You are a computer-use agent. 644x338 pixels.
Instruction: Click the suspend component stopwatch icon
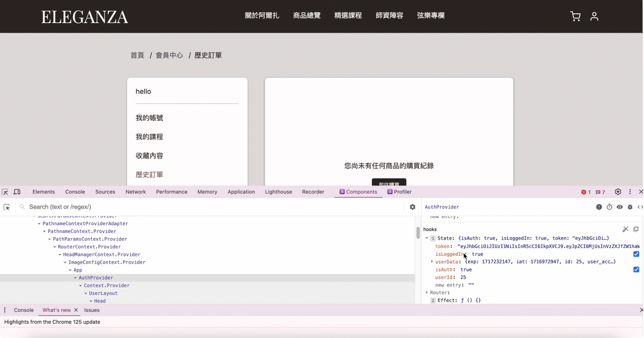609,207
